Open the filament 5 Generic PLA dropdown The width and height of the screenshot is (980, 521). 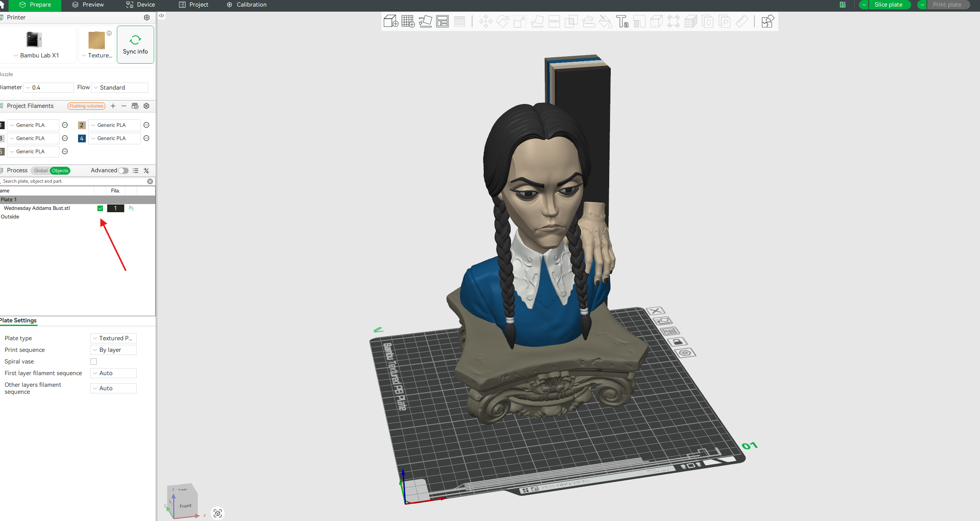pyautogui.click(x=33, y=151)
